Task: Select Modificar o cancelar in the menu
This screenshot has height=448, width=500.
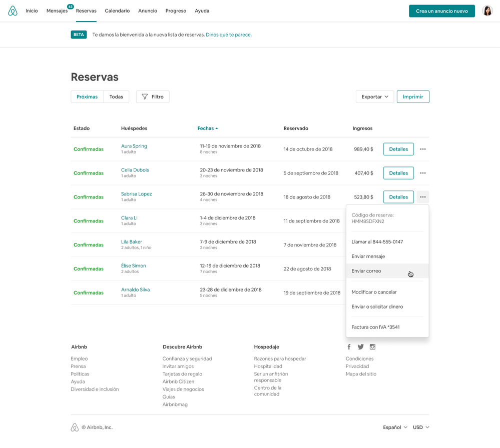Action: point(374,292)
